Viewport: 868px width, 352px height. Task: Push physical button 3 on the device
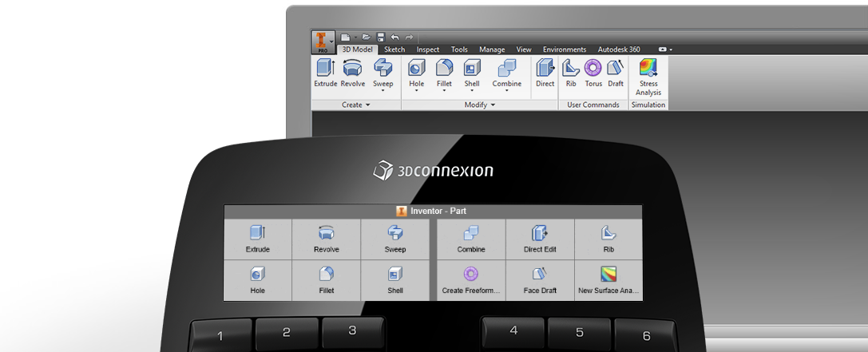click(353, 331)
